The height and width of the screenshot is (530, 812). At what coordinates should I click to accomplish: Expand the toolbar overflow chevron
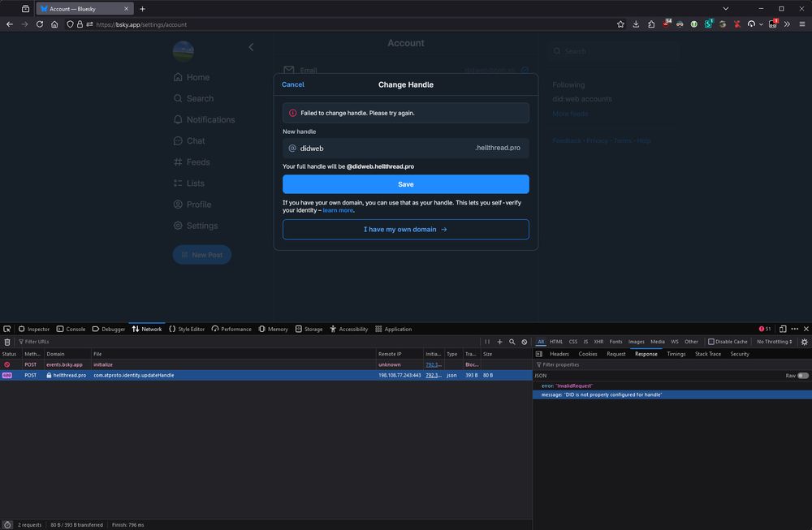tap(787, 24)
